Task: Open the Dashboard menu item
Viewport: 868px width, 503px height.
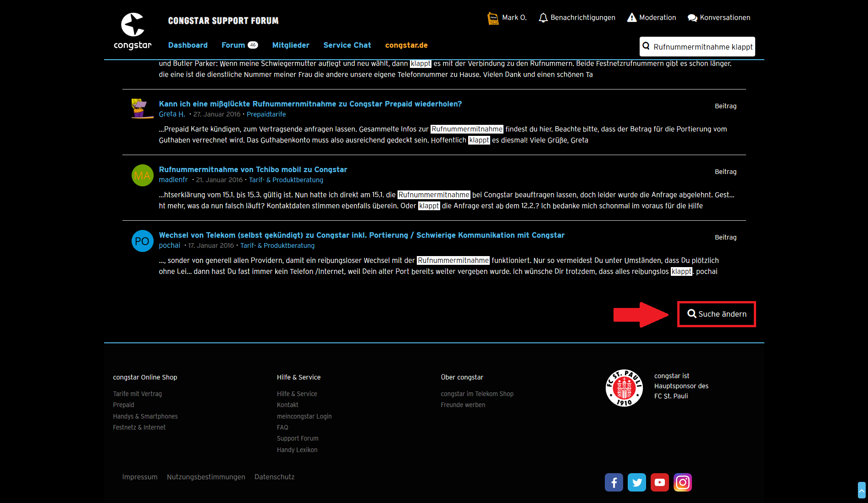Action: [188, 45]
